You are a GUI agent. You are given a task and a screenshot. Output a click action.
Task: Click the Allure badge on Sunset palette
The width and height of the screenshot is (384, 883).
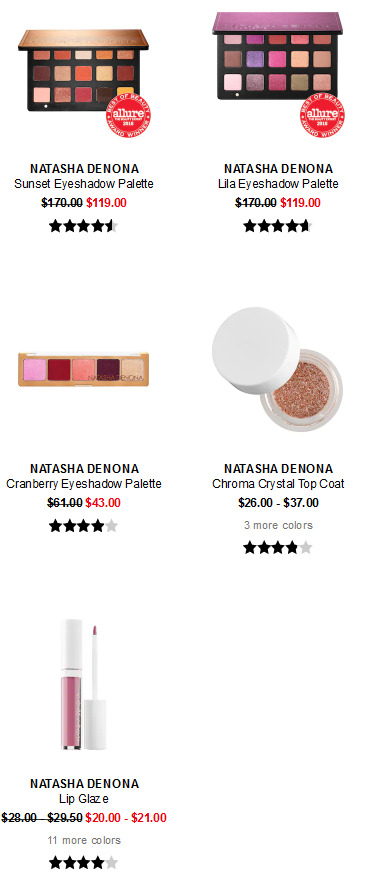coord(128,115)
